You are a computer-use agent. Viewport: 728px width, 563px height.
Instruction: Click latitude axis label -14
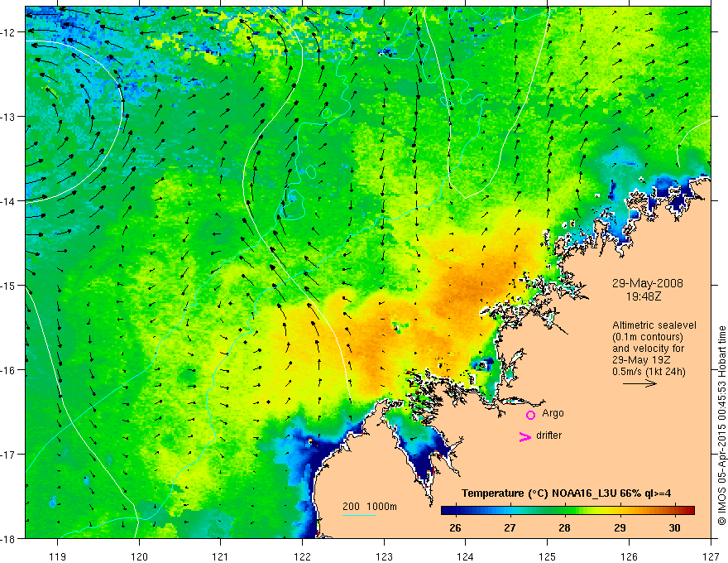tap(8, 201)
